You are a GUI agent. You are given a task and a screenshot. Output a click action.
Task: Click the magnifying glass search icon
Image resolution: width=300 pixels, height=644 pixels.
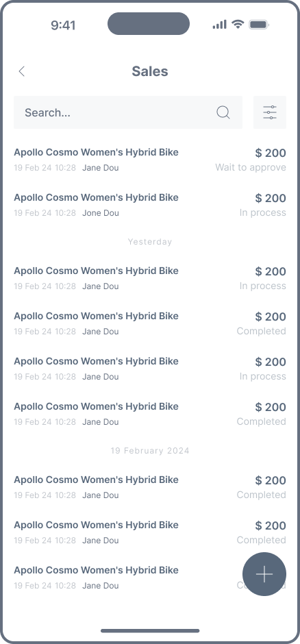coord(223,112)
